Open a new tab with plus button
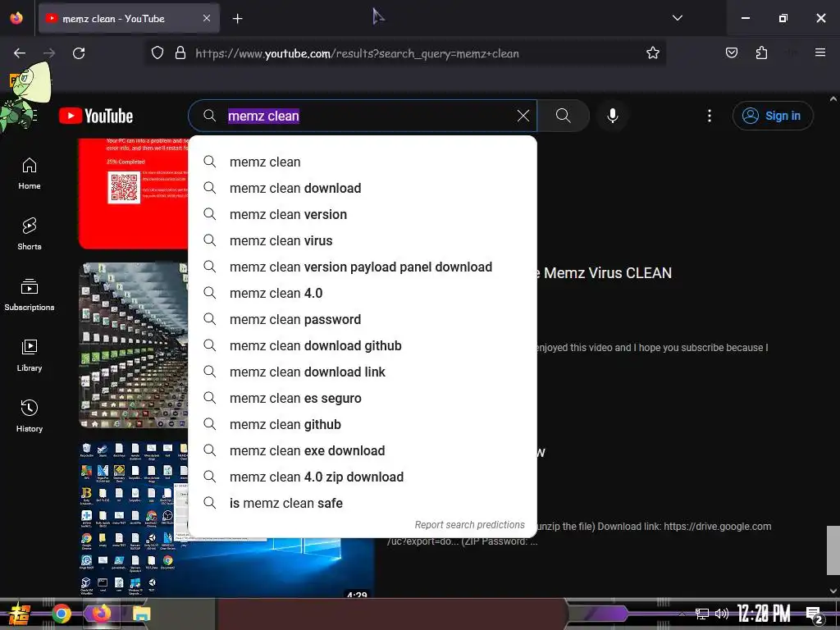 237,19
